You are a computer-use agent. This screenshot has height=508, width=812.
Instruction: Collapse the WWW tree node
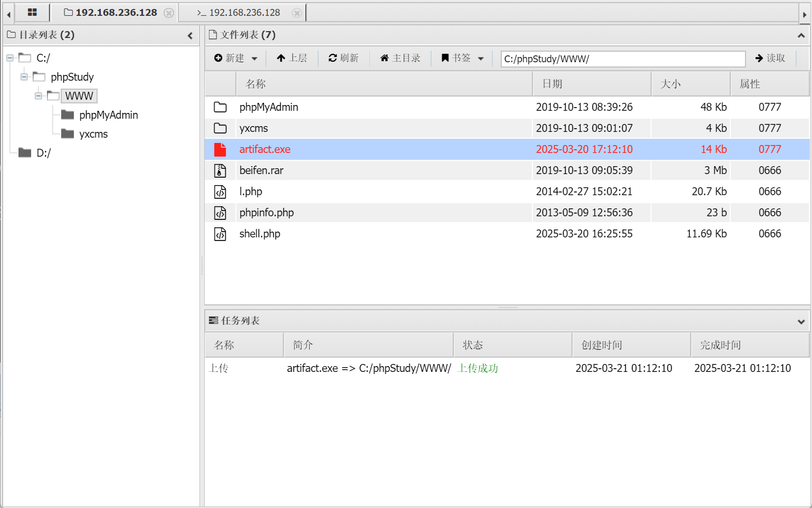coord(39,96)
